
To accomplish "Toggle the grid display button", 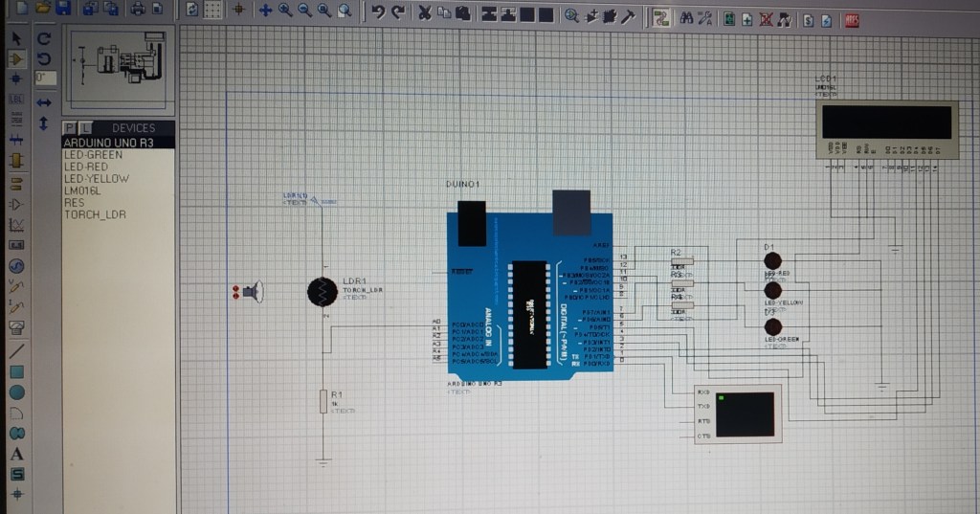I will click(x=213, y=11).
